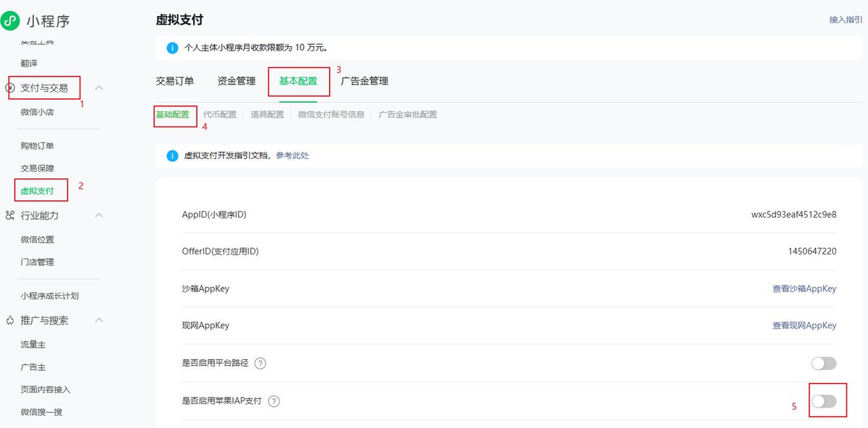Click the 行业能力 section icon
Image resolution: width=868 pixels, height=428 pixels.
click(10, 215)
